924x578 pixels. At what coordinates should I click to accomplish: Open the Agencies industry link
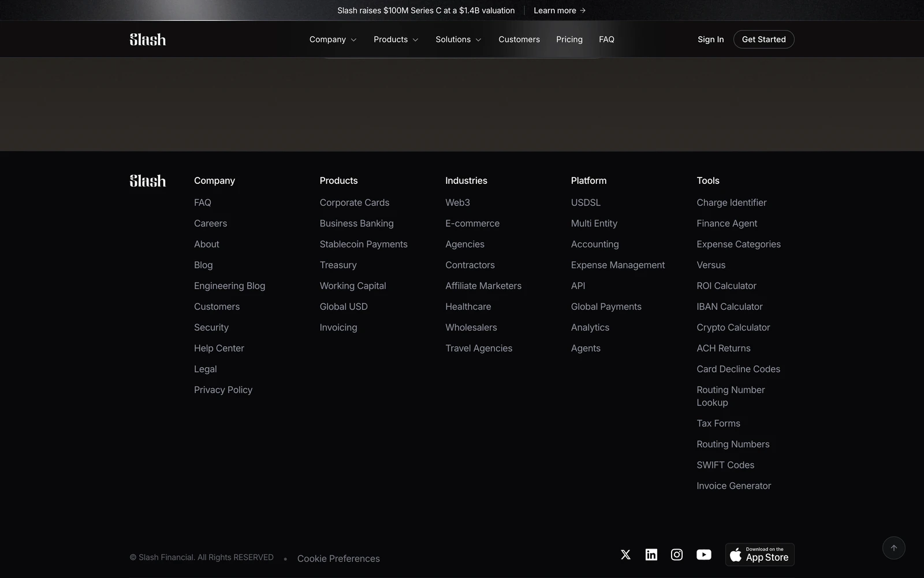click(x=465, y=244)
